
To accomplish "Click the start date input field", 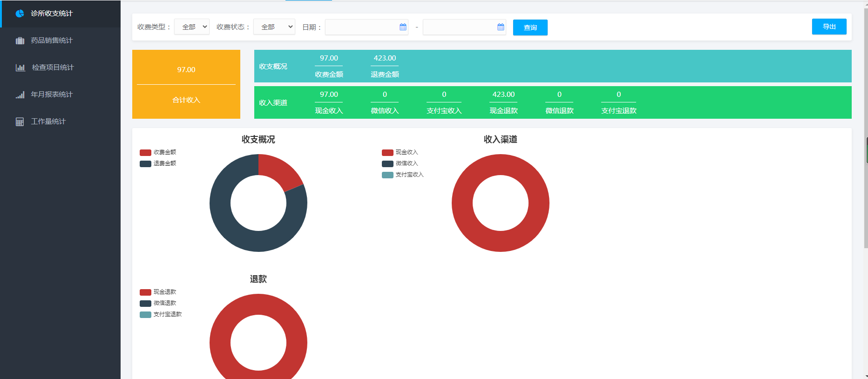I will coord(361,27).
